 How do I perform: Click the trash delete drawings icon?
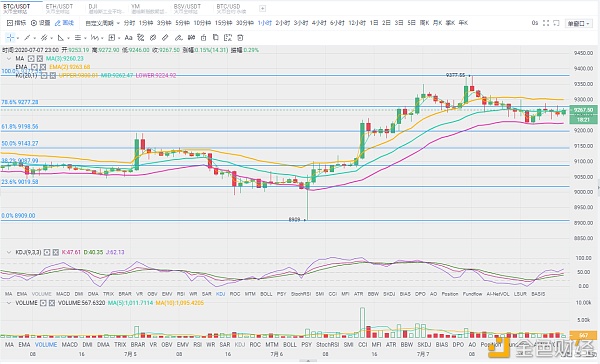(x=240, y=38)
